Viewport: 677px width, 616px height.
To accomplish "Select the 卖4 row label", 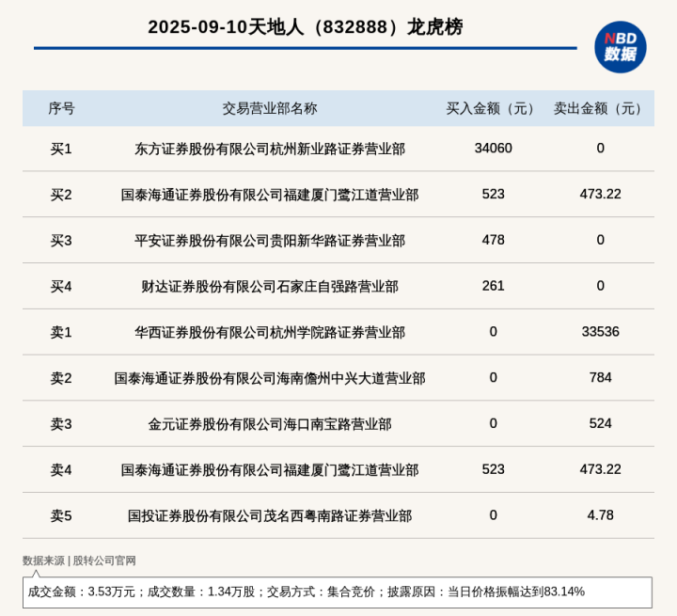I will (61, 470).
